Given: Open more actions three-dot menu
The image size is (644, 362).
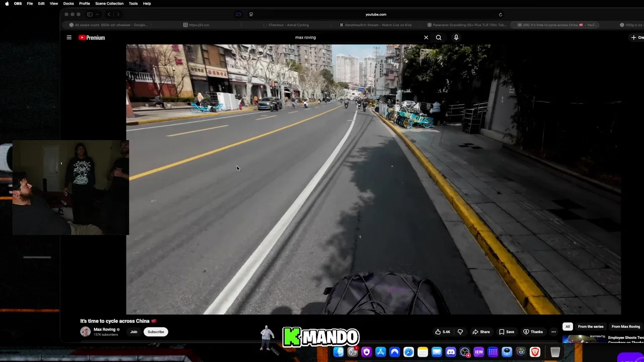Looking at the screenshot, I should (553, 332).
